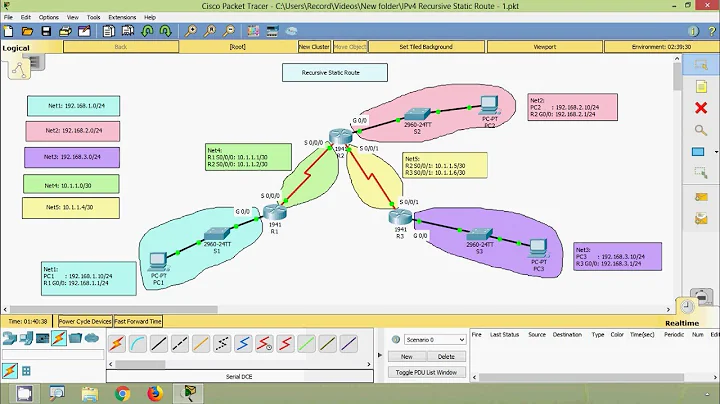
Task: Click the Undo green arrow
Action: 147,31
